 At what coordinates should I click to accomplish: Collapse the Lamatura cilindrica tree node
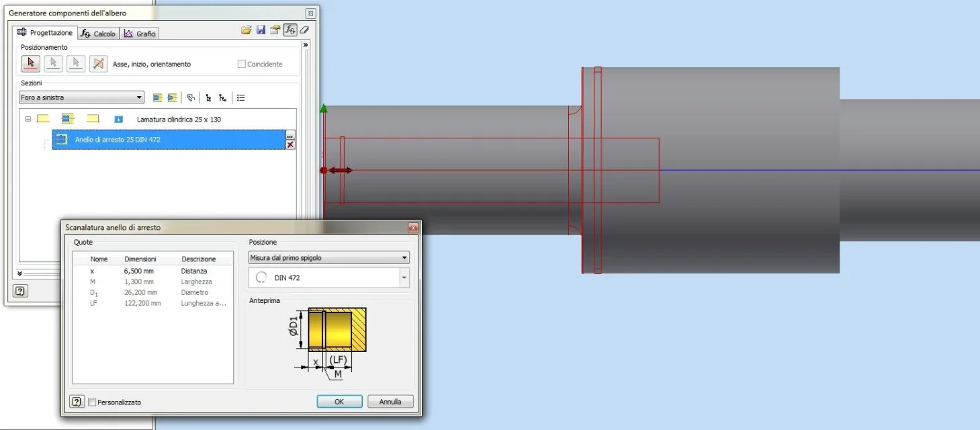coord(28,119)
